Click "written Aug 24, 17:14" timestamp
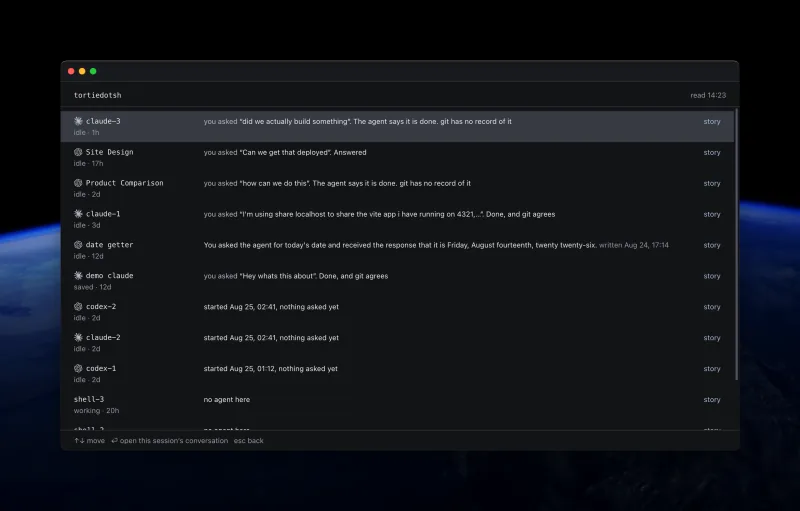The height and width of the screenshot is (511, 800). coord(634,245)
